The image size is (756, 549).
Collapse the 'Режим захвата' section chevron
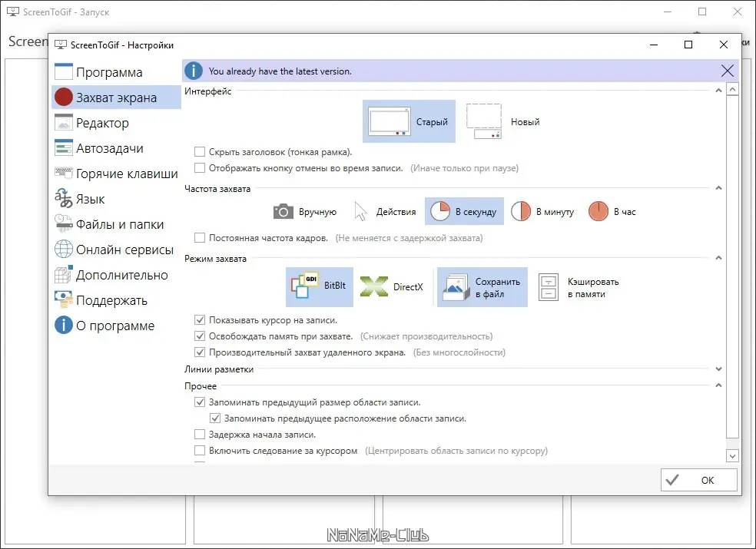(x=718, y=258)
